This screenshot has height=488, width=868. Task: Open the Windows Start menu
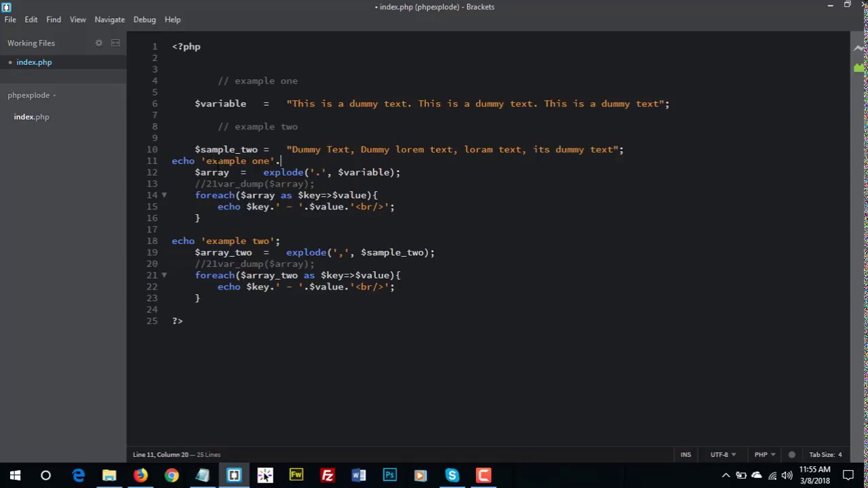tap(15, 475)
